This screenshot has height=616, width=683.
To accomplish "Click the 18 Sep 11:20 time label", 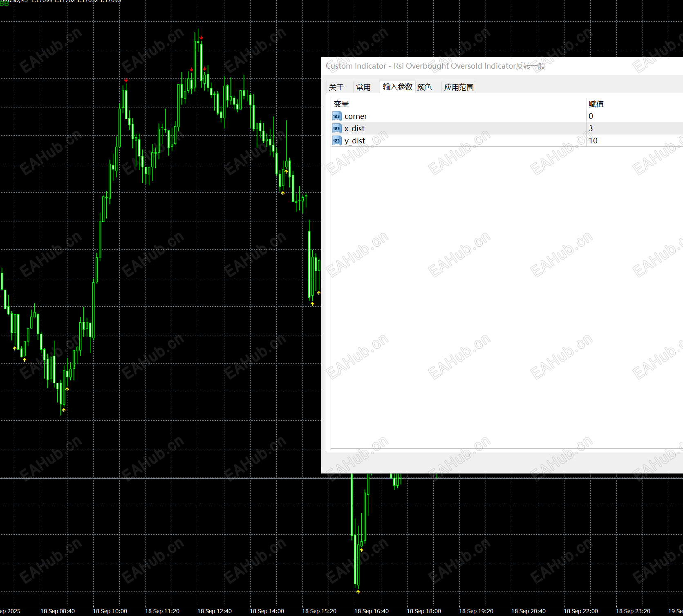I will pos(162,611).
